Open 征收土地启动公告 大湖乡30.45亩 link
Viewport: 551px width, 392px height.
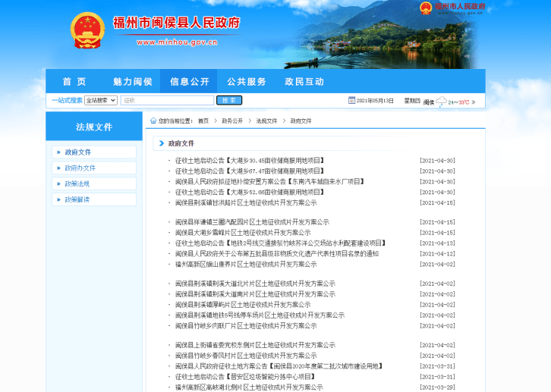click(250, 161)
